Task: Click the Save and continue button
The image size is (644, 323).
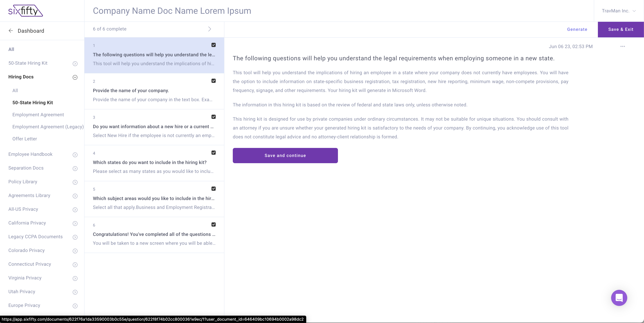Action: click(x=285, y=155)
